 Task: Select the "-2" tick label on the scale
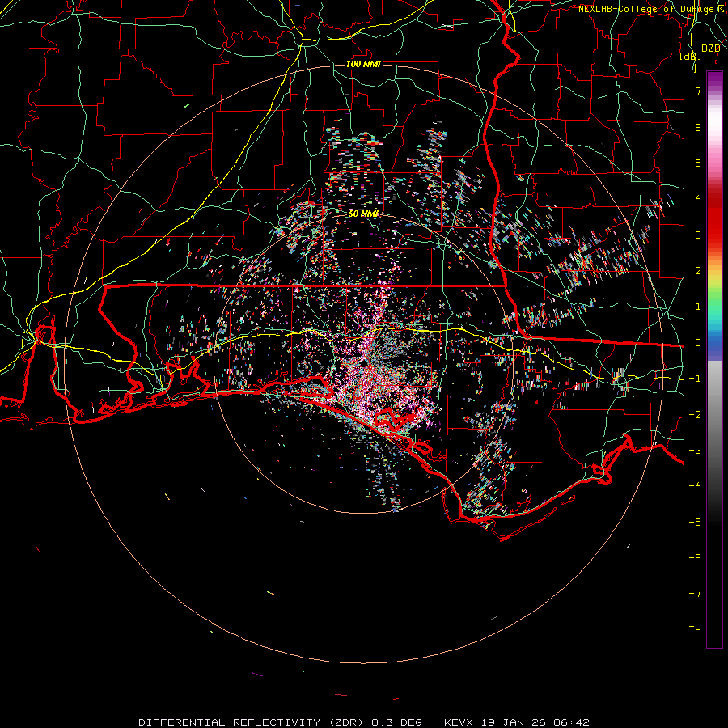point(695,415)
